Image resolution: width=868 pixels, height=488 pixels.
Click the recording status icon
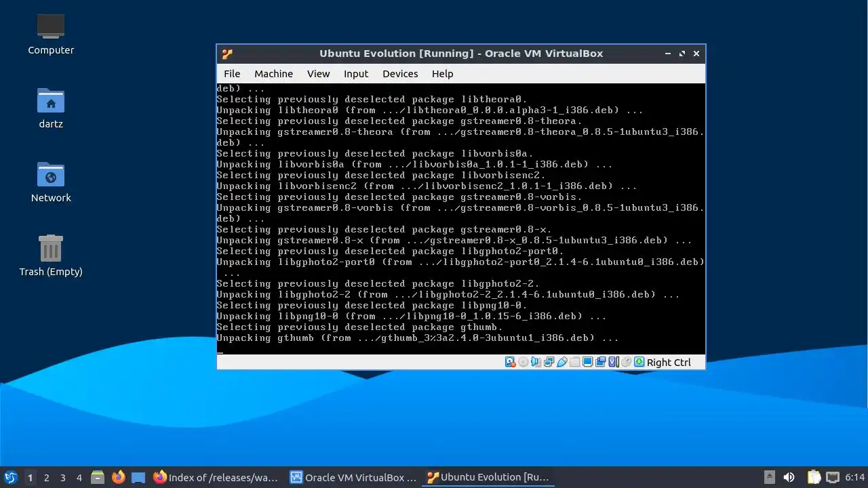click(601, 362)
